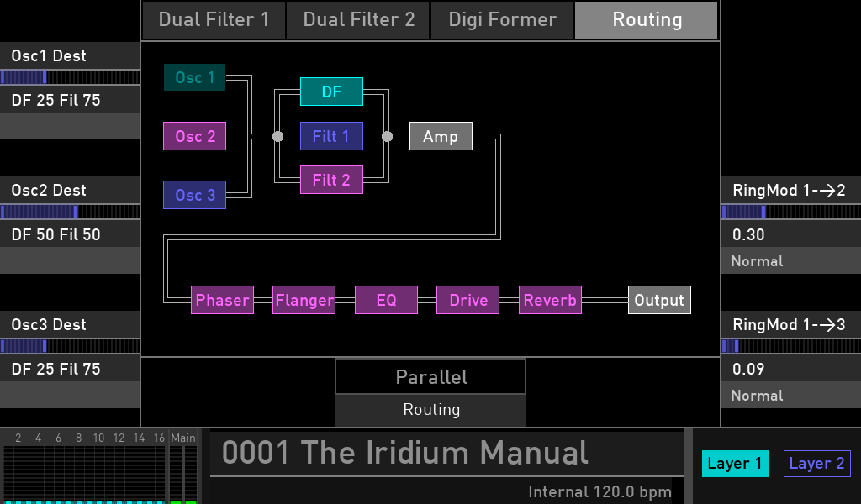The width and height of the screenshot is (861, 504).
Task: Click the RingMod 1->2 label
Action: coord(790,191)
